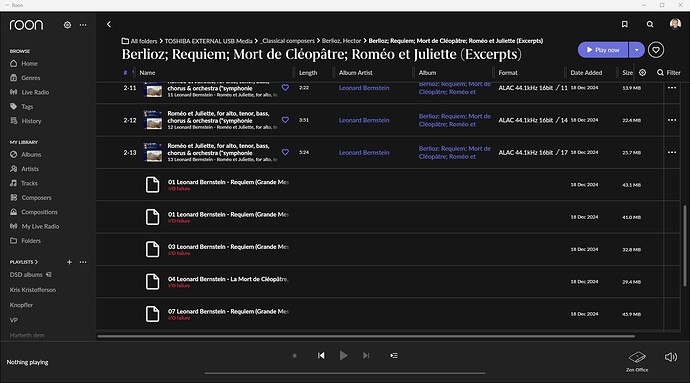Open the play queue icon
690x383 pixels.
(394, 355)
